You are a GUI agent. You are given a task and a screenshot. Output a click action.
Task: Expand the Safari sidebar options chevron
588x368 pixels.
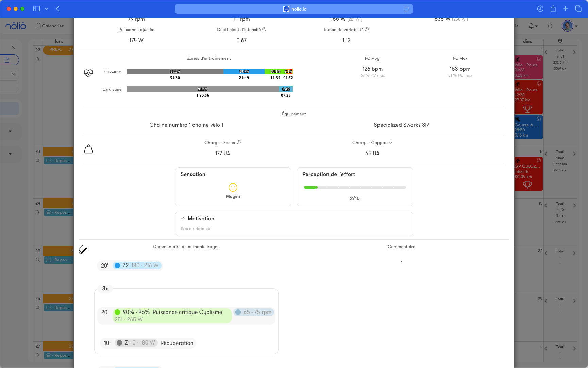(x=46, y=9)
